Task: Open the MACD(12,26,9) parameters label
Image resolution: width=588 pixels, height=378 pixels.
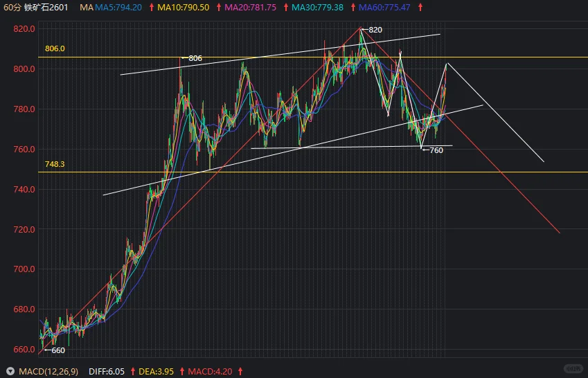Action: pyautogui.click(x=48, y=372)
